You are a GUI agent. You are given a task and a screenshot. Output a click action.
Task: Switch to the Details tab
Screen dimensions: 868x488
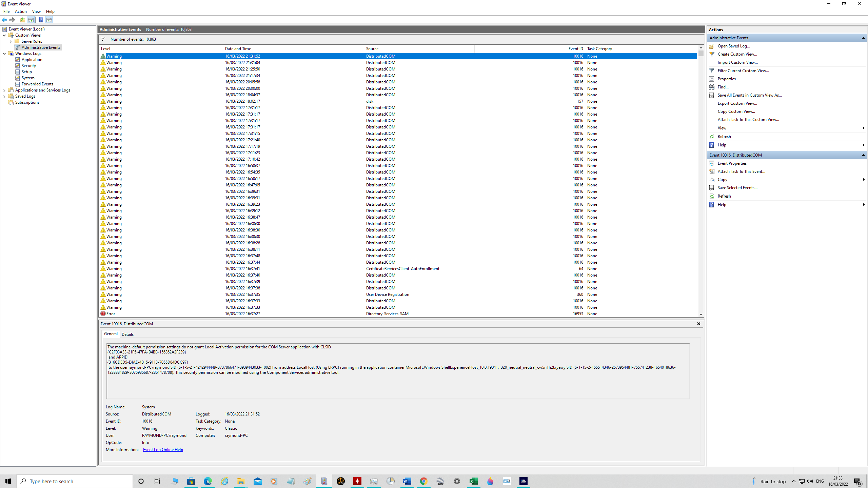tap(127, 334)
